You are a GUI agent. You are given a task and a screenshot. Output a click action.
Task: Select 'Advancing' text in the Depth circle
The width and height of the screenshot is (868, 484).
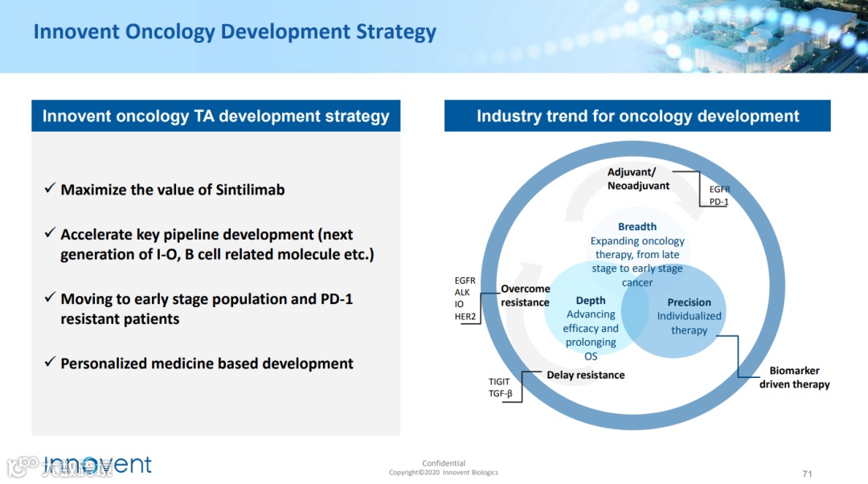coord(591,314)
